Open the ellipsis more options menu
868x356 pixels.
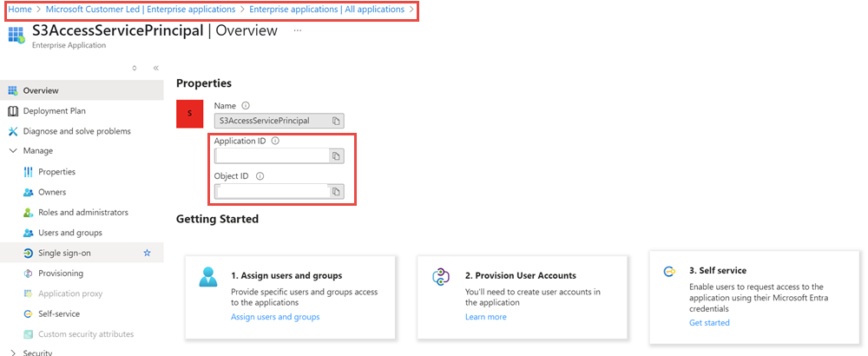point(298,30)
